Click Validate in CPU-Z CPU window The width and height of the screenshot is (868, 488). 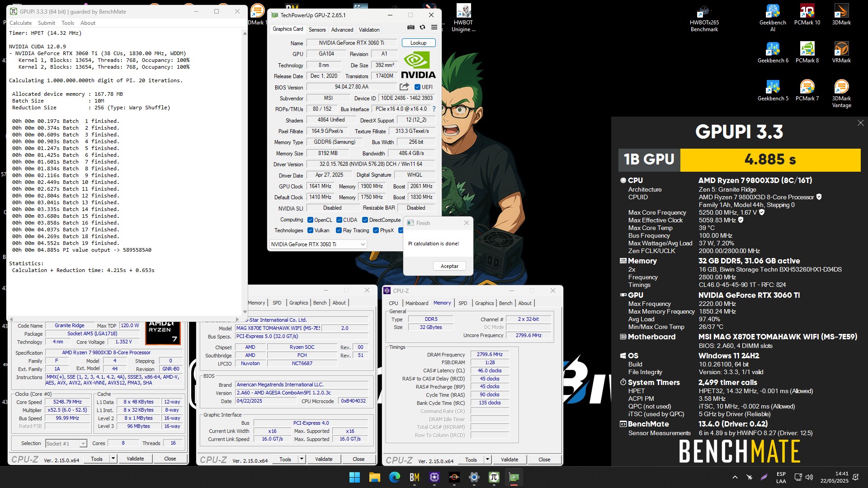[135, 459]
